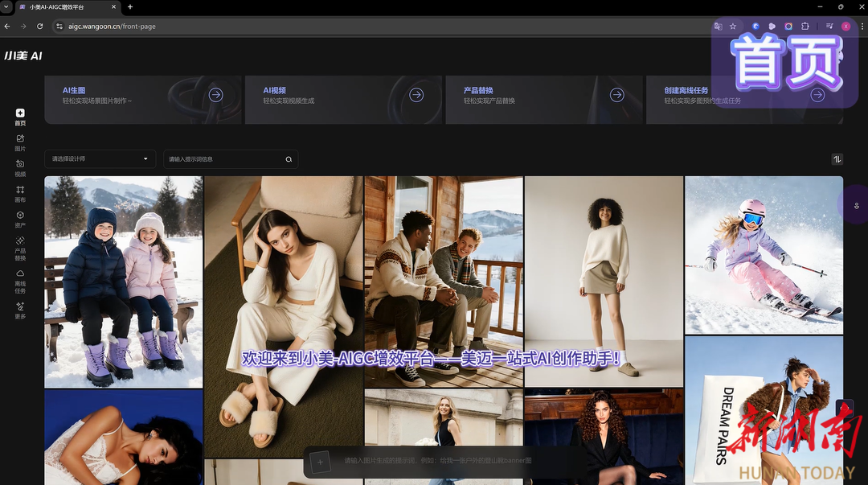
Task: Click the 首页 home icon in sidebar
Action: pyautogui.click(x=20, y=117)
